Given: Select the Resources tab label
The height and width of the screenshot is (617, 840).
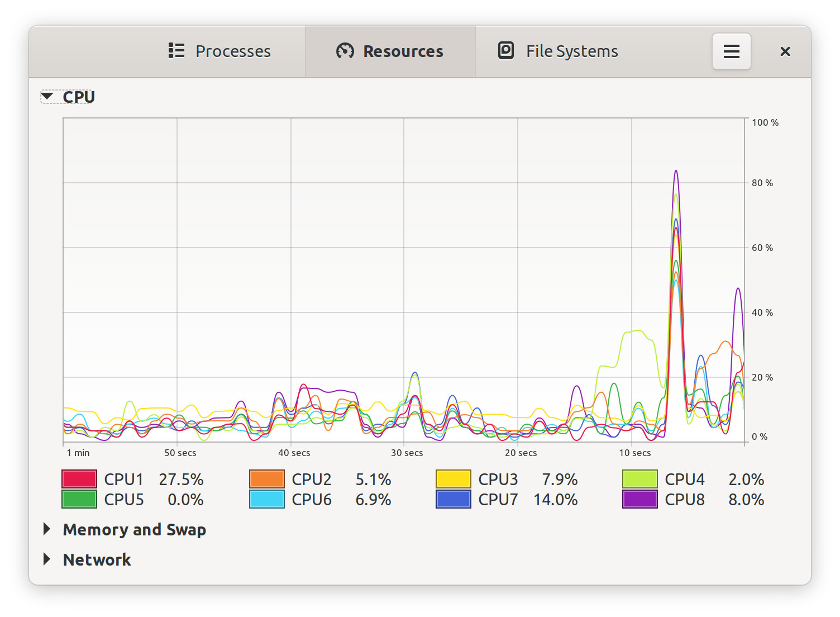Looking at the screenshot, I should (403, 51).
